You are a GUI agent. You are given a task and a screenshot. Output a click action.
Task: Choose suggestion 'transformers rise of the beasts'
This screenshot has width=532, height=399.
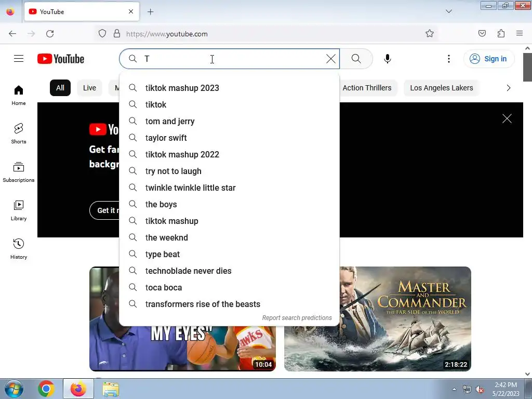pyautogui.click(x=229, y=304)
